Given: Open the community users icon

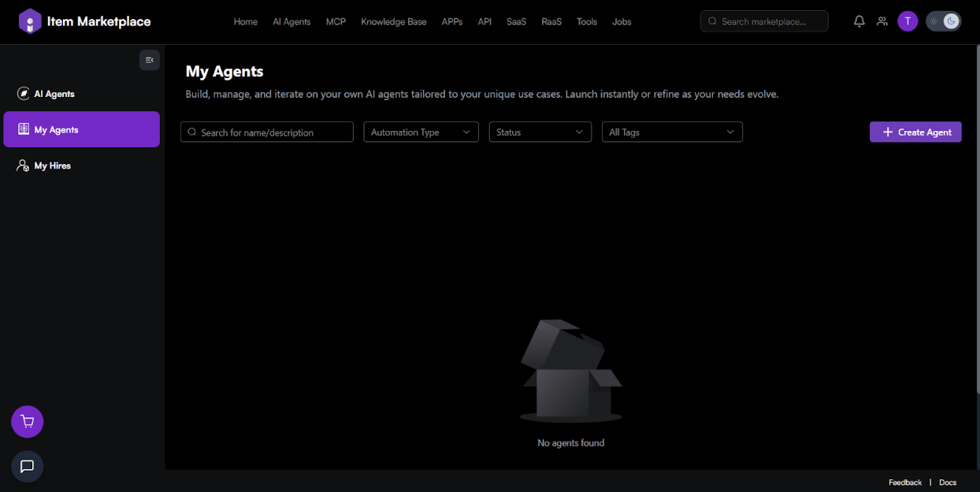Looking at the screenshot, I should [882, 21].
